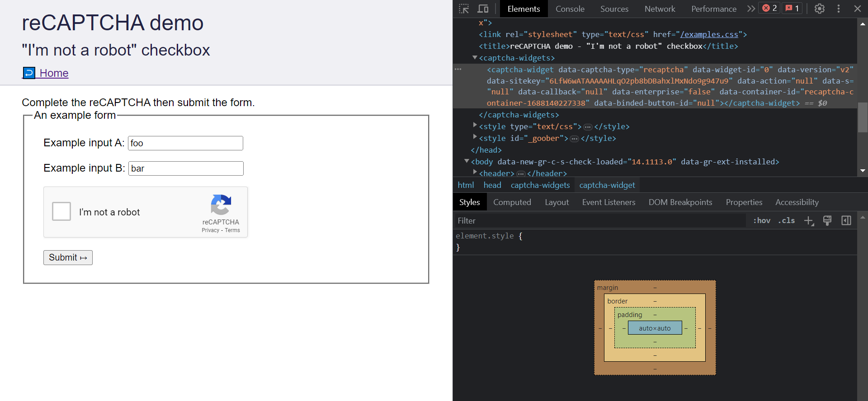Open the DevTools three-dot customize menu
Screen dimensions: 868x401
838,9
